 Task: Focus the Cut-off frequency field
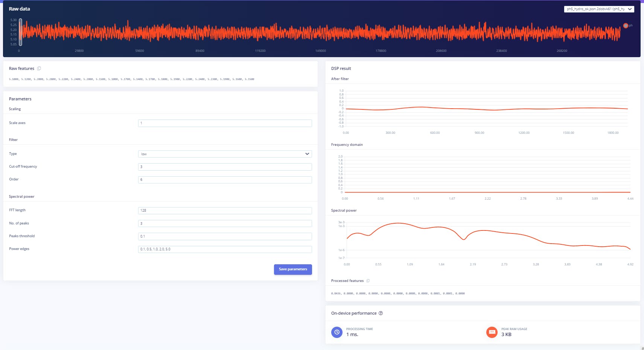225,167
